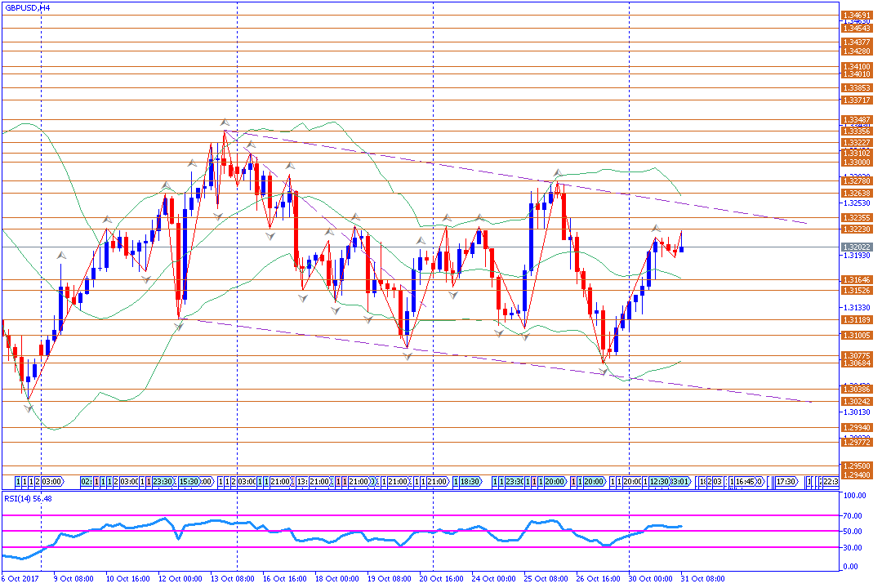Click the 16:45 event marker on timeline

[x=748, y=482]
